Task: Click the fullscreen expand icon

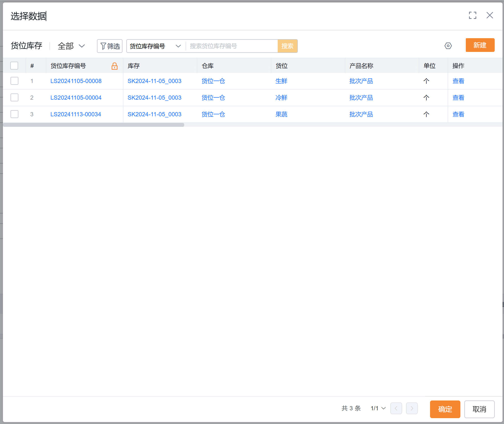Action: click(472, 15)
